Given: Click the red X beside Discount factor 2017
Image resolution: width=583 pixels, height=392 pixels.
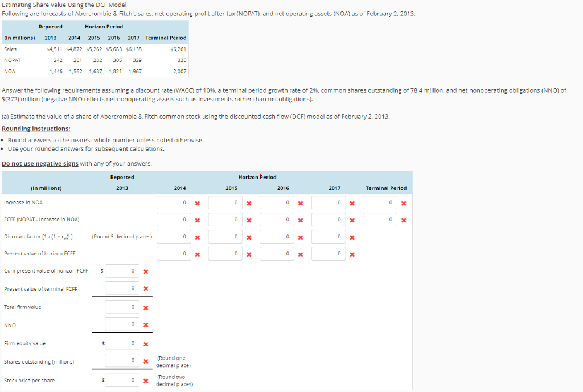Looking at the screenshot, I should (352, 236).
